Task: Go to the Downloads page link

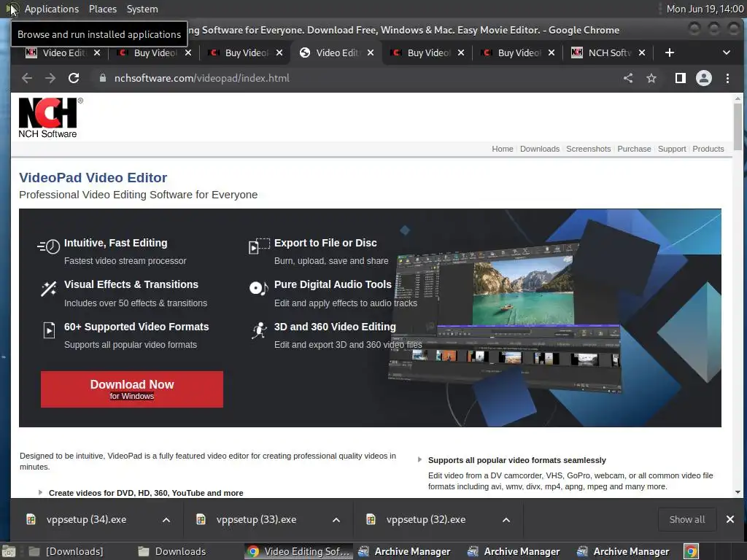Action: pos(540,149)
